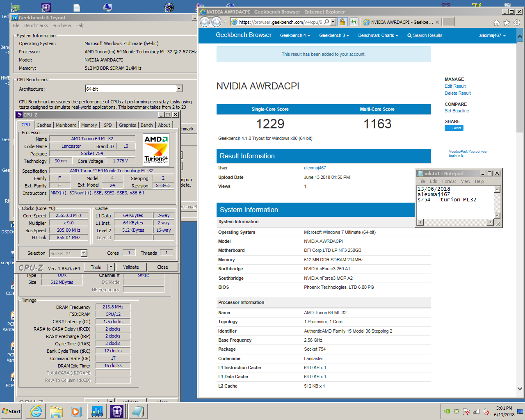This screenshot has width=525, height=420.
Task: Open a new blank IE tab
Action: (x=448, y=22)
